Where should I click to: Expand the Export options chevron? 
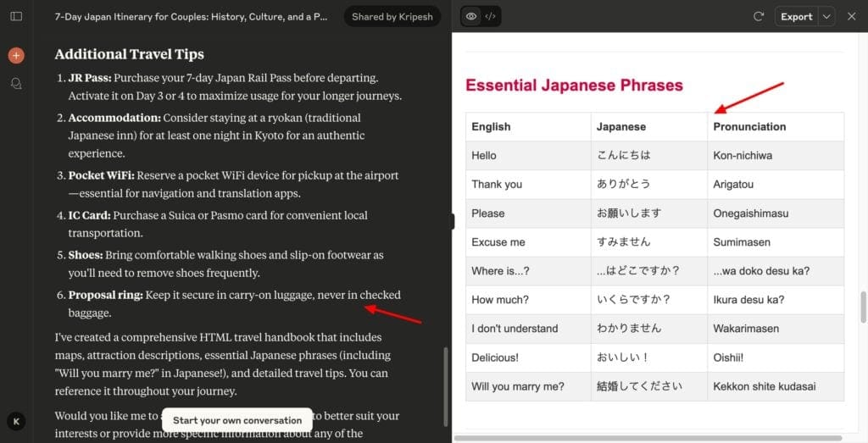pyautogui.click(x=826, y=16)
